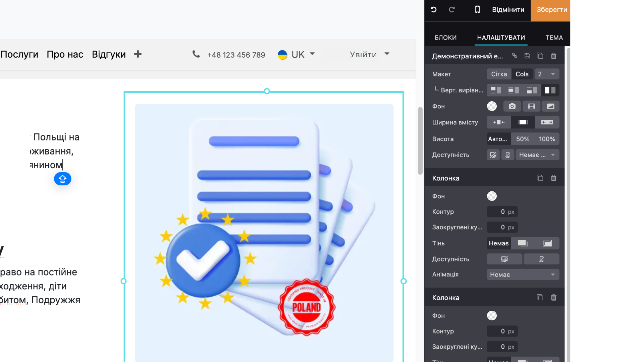This screenshot has height=362, width=644.
Task: Click the save floppy-disk icon in the Демонстративний е... header
Action: pos(527,56)
